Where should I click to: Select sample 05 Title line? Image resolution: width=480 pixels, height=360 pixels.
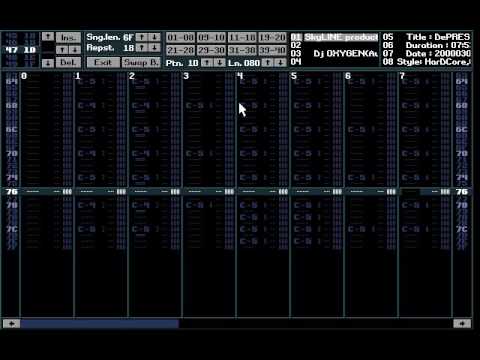click(x=426, y=37)
